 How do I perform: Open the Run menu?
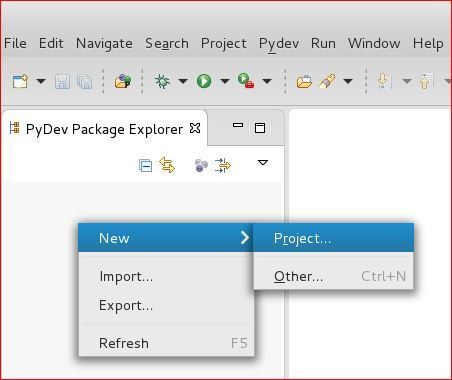click(x=323, y=43)
